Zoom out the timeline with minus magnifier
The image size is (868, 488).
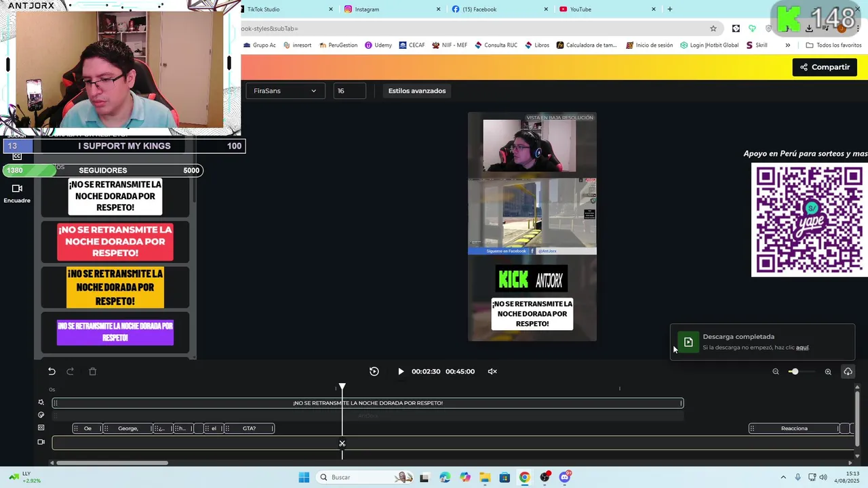pos(776,371)
